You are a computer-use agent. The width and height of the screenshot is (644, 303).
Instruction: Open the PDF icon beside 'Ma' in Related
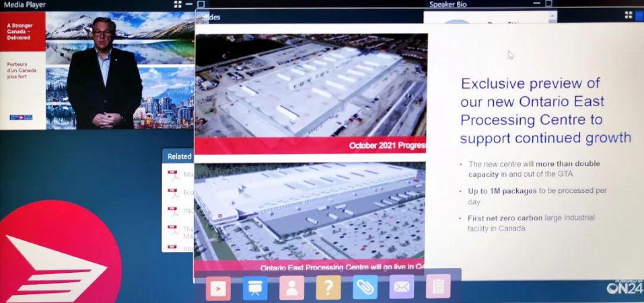(x=174, y=174)
